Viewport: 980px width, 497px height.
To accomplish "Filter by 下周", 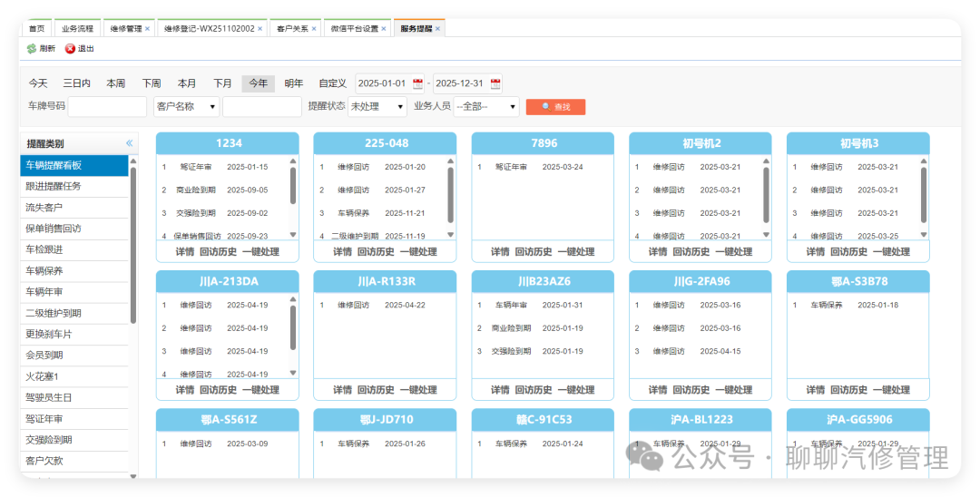I will click(152, 83).
